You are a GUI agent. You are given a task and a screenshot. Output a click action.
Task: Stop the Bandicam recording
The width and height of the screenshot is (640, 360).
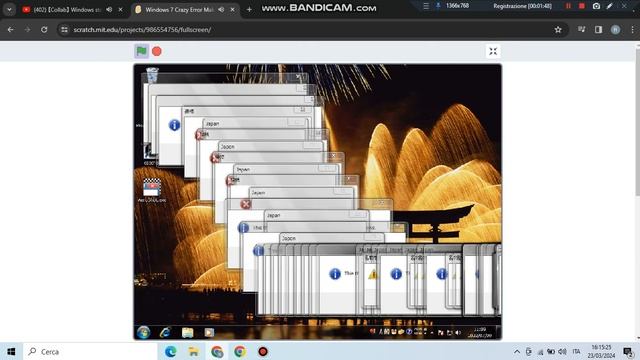[x=582, y=6]
